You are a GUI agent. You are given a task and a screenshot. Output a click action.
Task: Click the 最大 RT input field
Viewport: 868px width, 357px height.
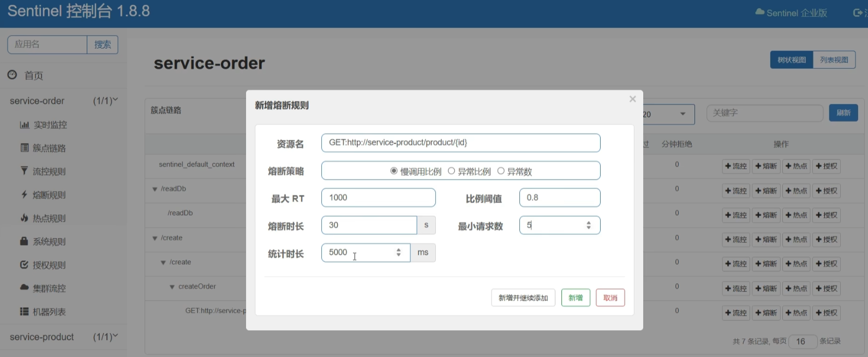click(x=378, y=198)
